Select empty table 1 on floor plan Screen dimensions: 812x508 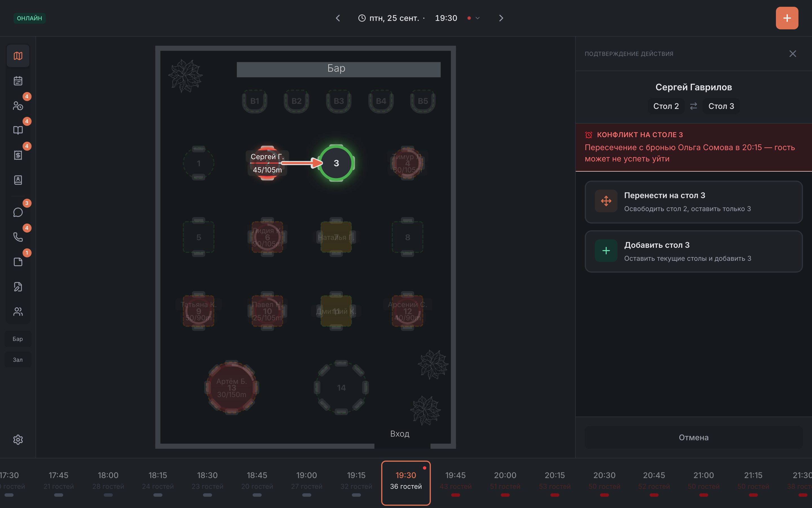click(x=199, y=163)
